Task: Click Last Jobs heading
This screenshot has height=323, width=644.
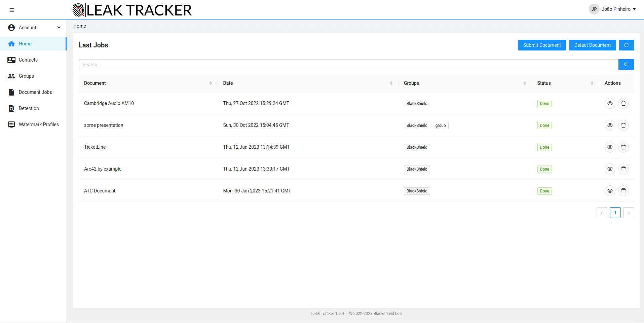Action: 93,45
